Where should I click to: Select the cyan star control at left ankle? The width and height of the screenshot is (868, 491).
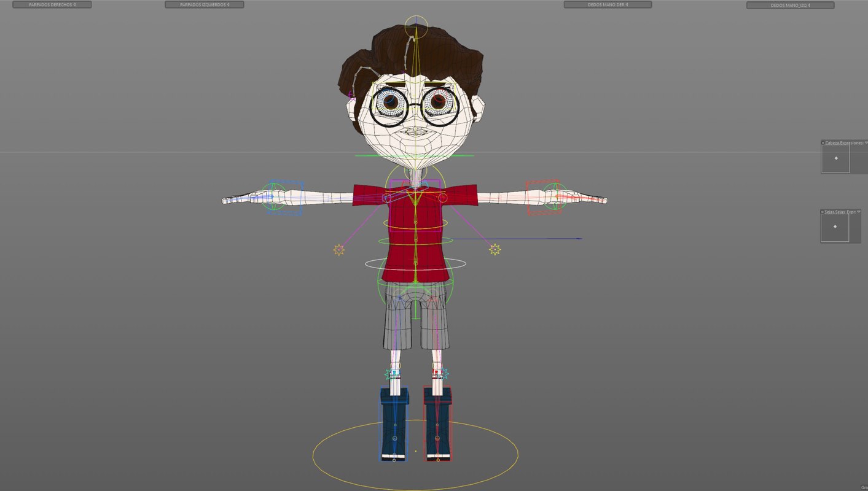[x=388, y=374]
